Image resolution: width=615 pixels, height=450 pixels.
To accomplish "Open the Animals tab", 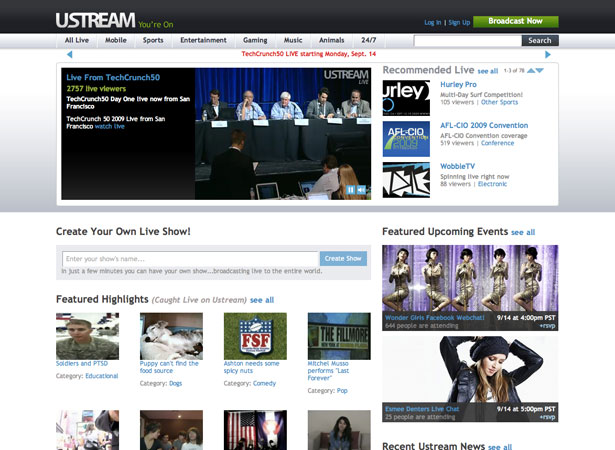I will 331,40.
